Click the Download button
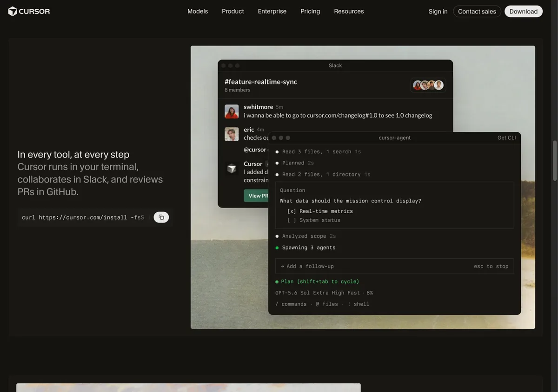This screenshot has width=558, height=392. click(x=524, y=12)
